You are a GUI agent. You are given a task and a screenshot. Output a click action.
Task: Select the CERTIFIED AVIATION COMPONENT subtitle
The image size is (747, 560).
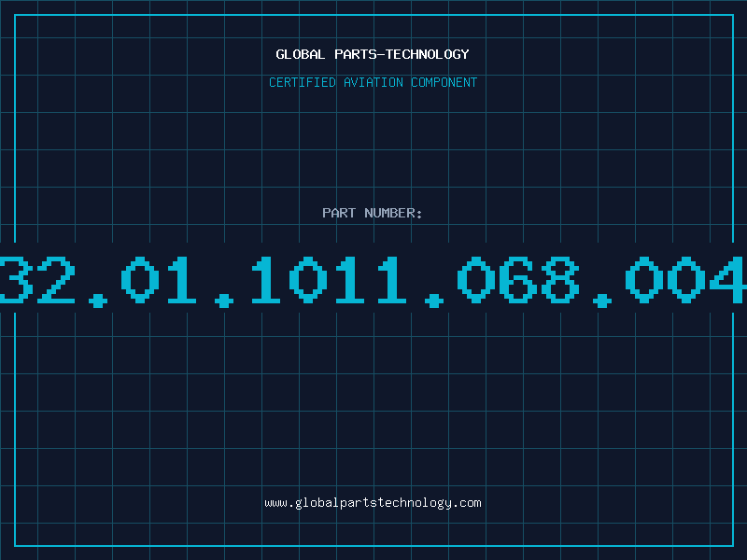(373, 82)
